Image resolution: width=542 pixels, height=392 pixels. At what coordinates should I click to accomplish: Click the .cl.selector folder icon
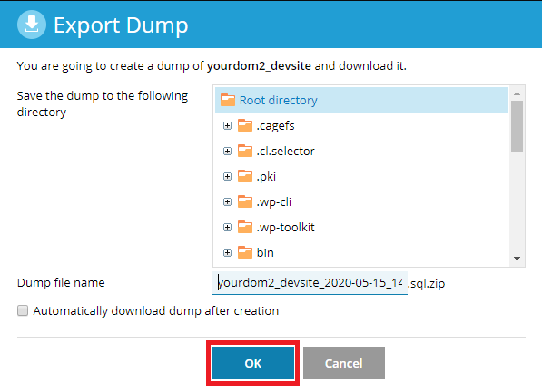(x=245, y=151)
